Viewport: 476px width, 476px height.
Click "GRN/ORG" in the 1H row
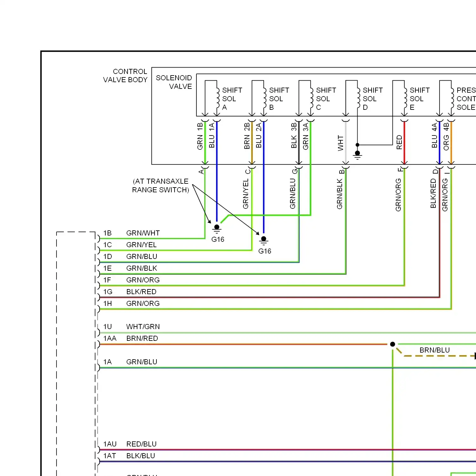[143, 304]
